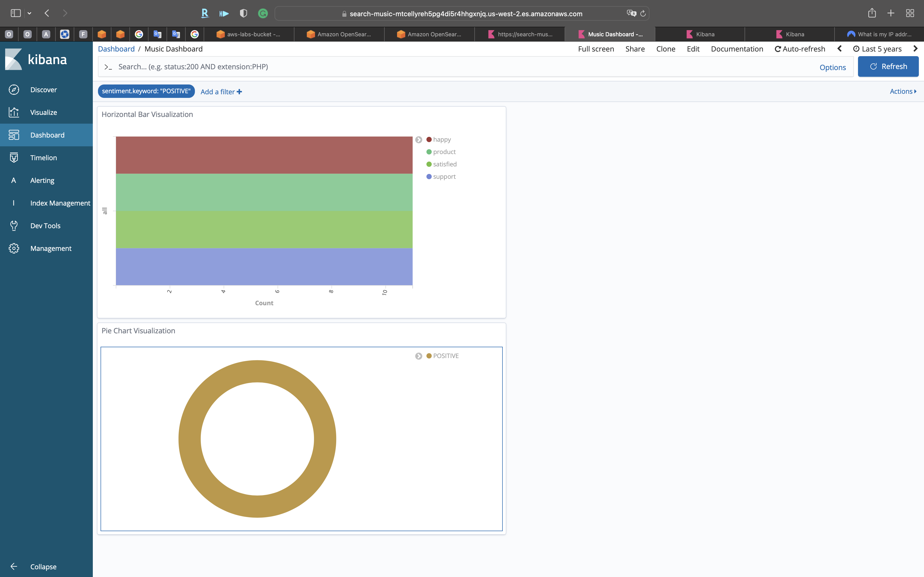Open the Last 5 years time picker
The width and height of the screenshot is (924, 577).
877,49
